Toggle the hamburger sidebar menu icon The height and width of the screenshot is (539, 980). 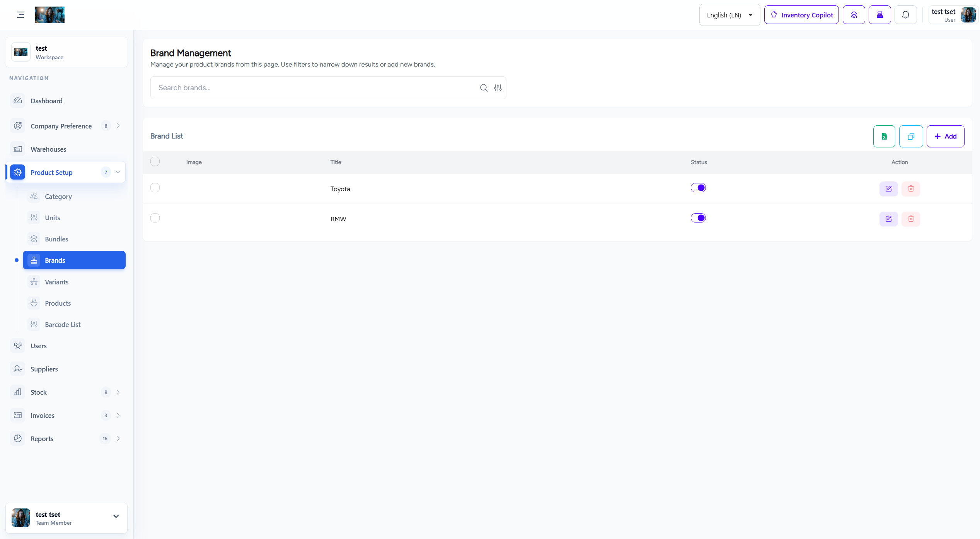coord(20,15)
